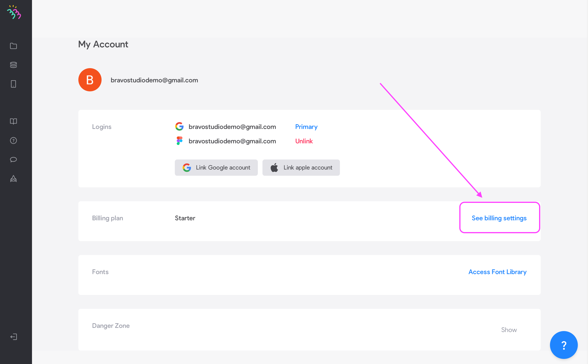The height and width of the screenshot is (364, 588).
Task: Click the Primary label link
Action: point(306,127)
